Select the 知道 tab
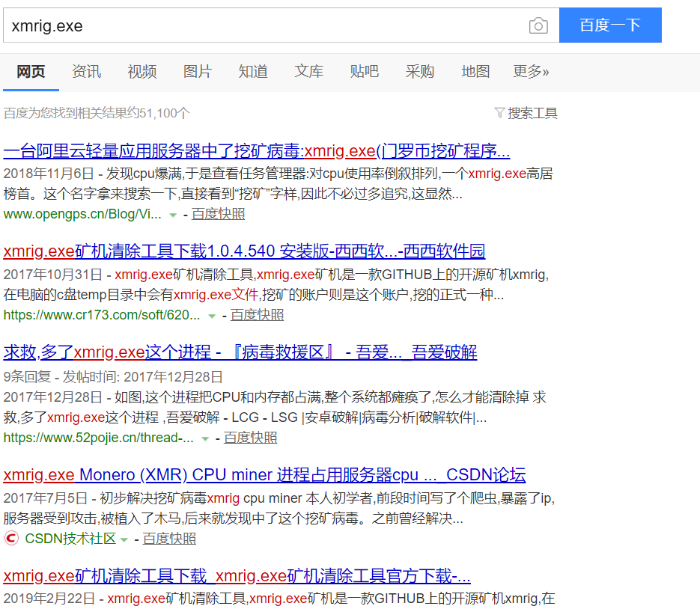The image size is (700, 609). click(253, 72)
